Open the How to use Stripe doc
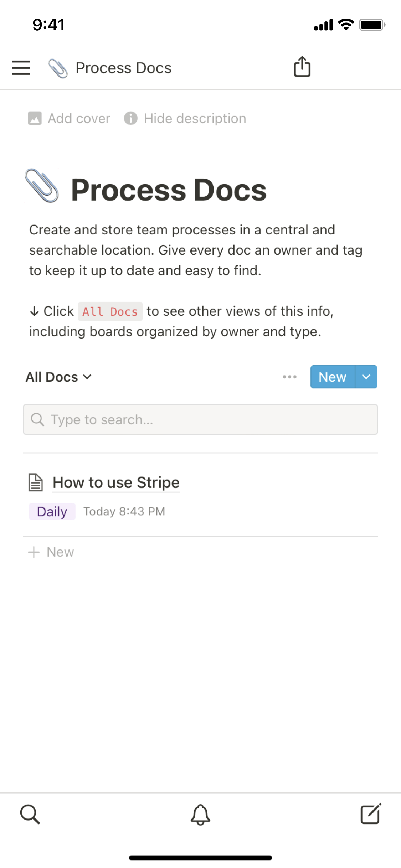 tap(116, 482)
